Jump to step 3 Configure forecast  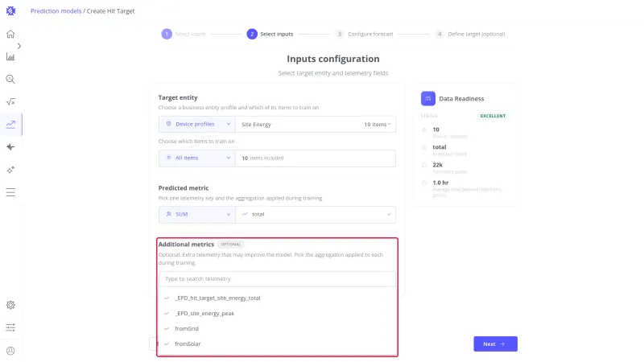point(365,34)
